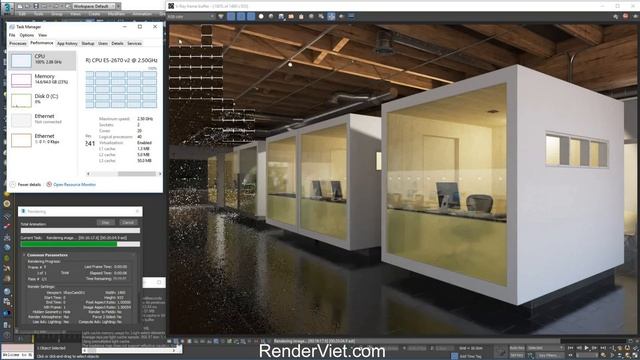This screenshot has width=640, height=360.
Task: Switch to the App history tab
Action: pyautogui.click(x=67, y=43)
